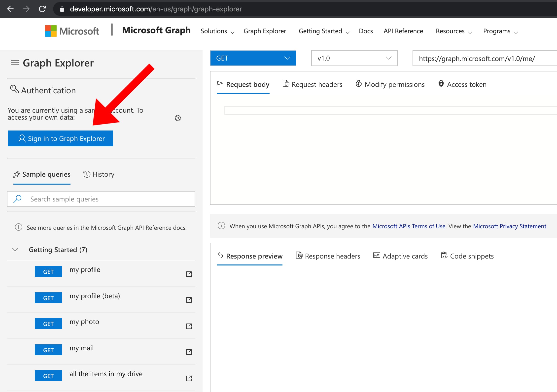
Task: Click the Search sample queries input field
Action: tap(101, 198)
